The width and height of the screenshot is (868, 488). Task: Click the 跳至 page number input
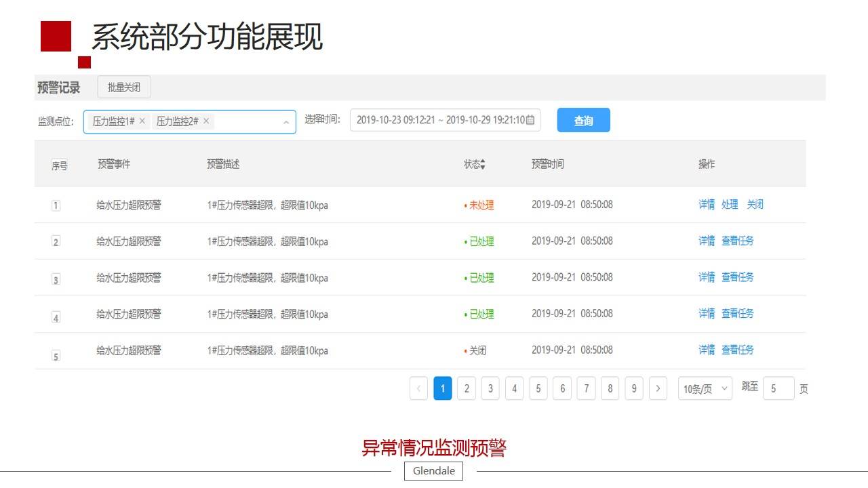tap(778, 388)
